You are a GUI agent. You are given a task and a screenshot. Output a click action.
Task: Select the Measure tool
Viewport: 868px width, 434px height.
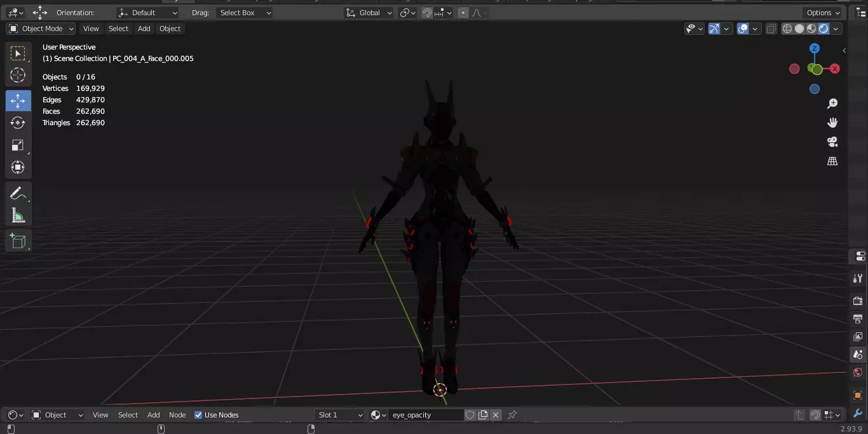pos(18,215)
